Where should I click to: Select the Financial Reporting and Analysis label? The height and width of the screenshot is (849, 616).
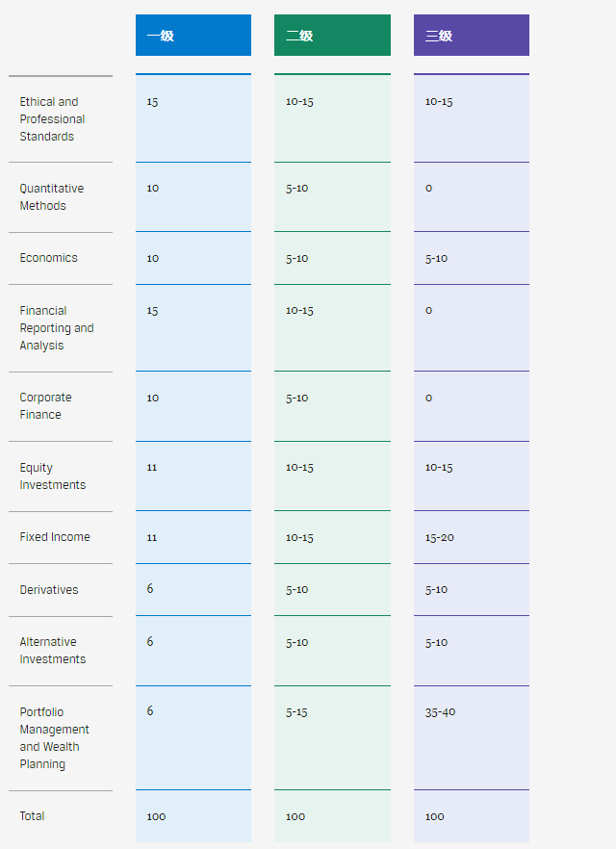57,328
